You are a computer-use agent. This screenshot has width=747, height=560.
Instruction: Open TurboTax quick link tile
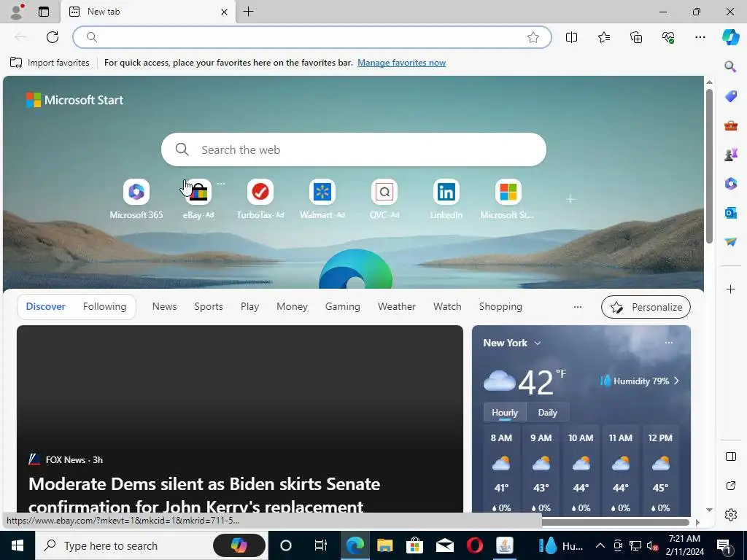click(260, 199)
